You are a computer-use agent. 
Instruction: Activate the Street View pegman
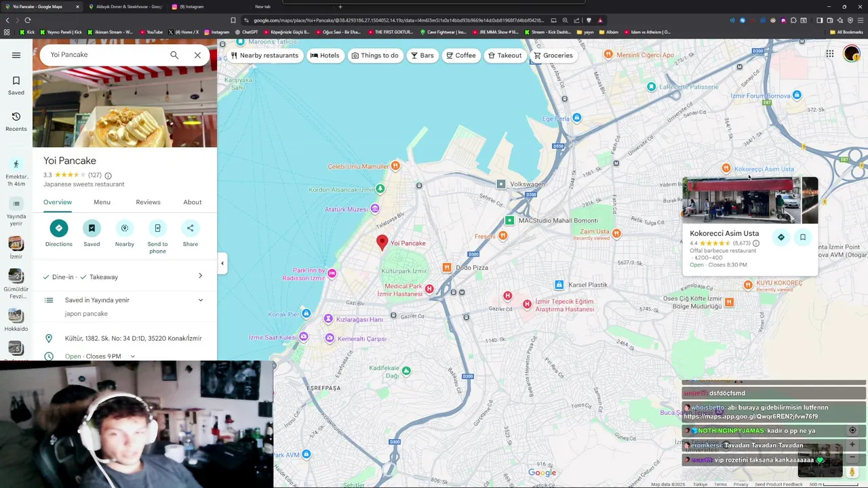(852, 472)
